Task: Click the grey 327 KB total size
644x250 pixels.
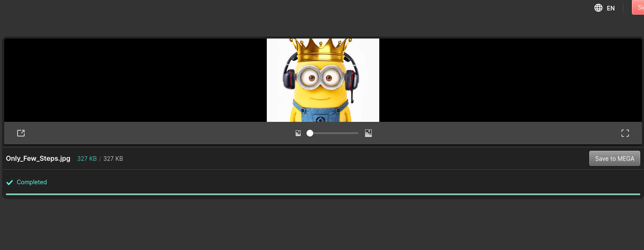Action: [x=113, y=159]
